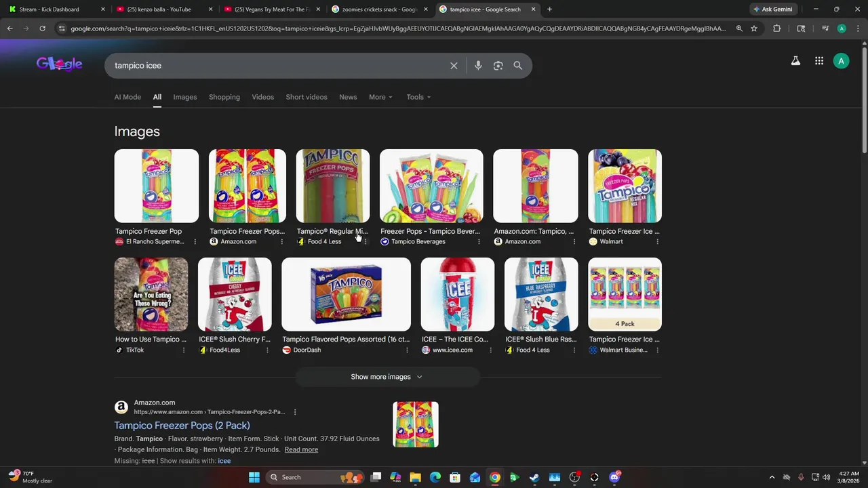This screenshot has width=868, height=488.
Task: Reload the page
Action: coord(42,28)
